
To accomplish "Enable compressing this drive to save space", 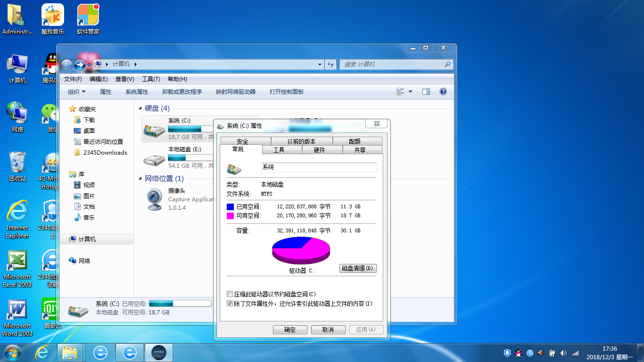I will (x=230, y=294).
